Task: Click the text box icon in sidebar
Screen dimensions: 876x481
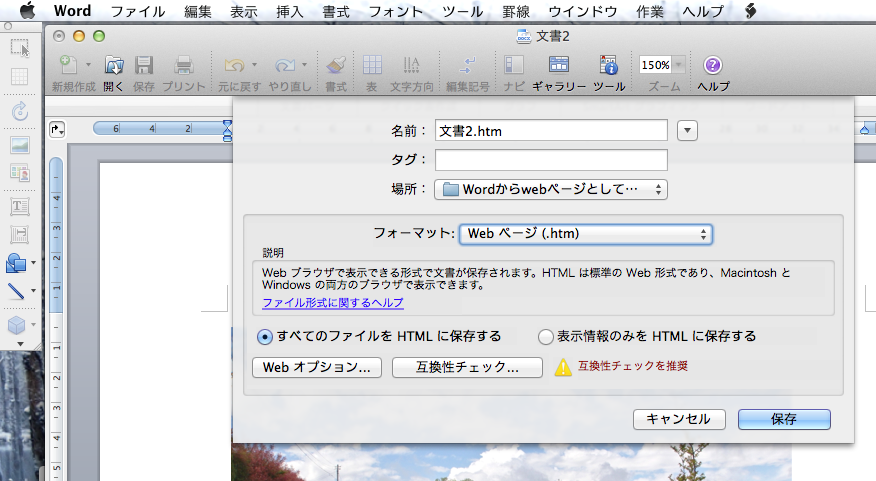Action: pyautogui.click(x=20, y=207)
